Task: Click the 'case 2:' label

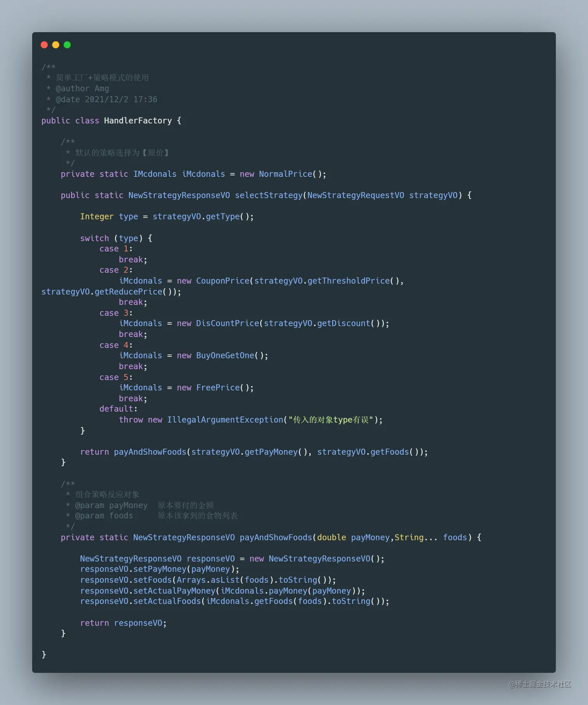Action: pos(116,270)
